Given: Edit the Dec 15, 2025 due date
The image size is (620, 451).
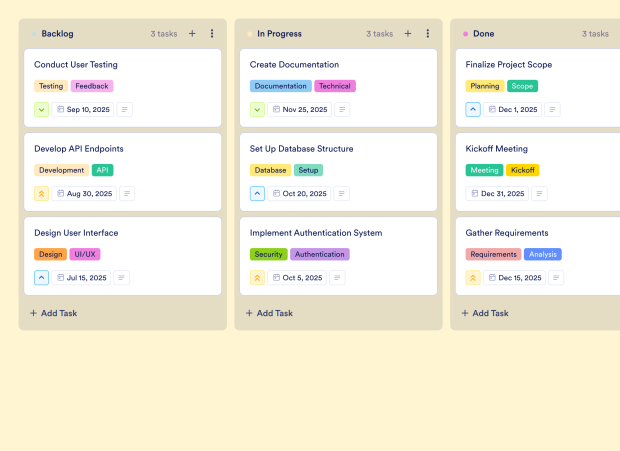Looking at the screenshot, I should pos(514,278).
